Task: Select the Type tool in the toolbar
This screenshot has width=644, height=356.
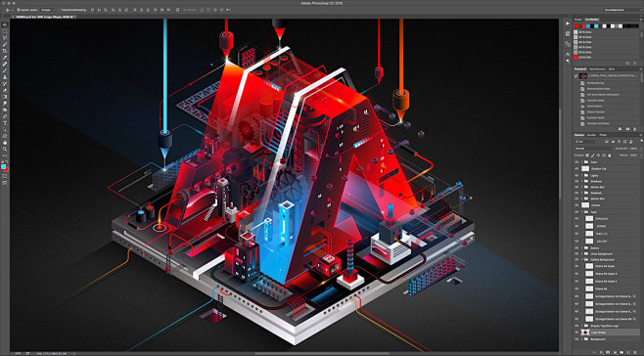Action: [x=5, y=123]
